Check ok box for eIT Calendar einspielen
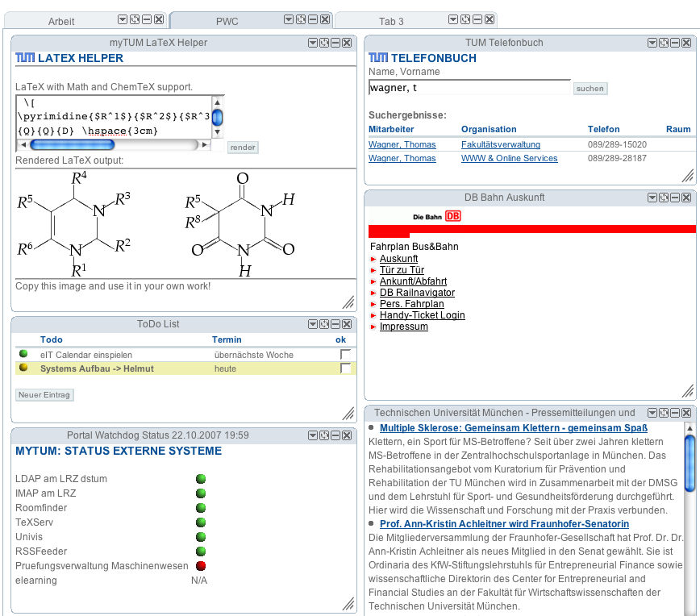700x616 pixels. pyautogui.click(x=345, y=355)
